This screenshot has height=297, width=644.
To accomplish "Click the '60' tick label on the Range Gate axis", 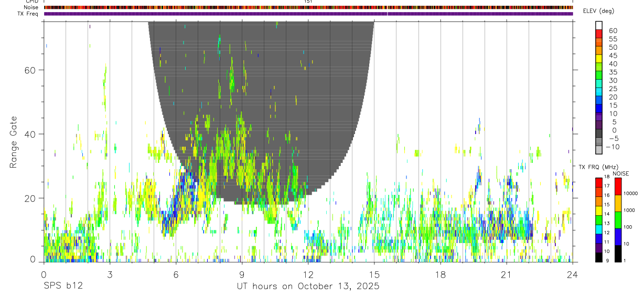I will pos(31,70).
